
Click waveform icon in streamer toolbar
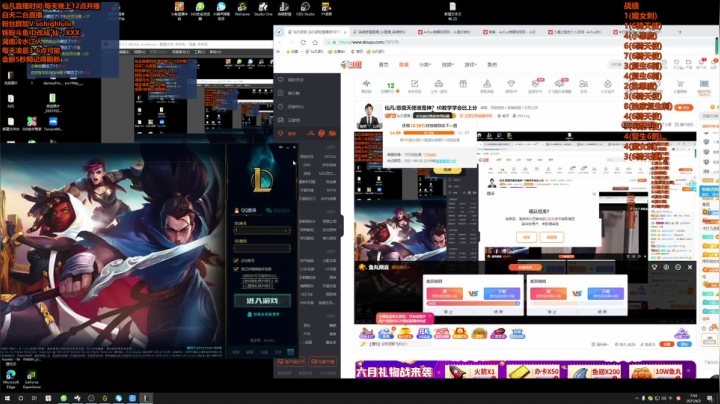pos(366,84)
